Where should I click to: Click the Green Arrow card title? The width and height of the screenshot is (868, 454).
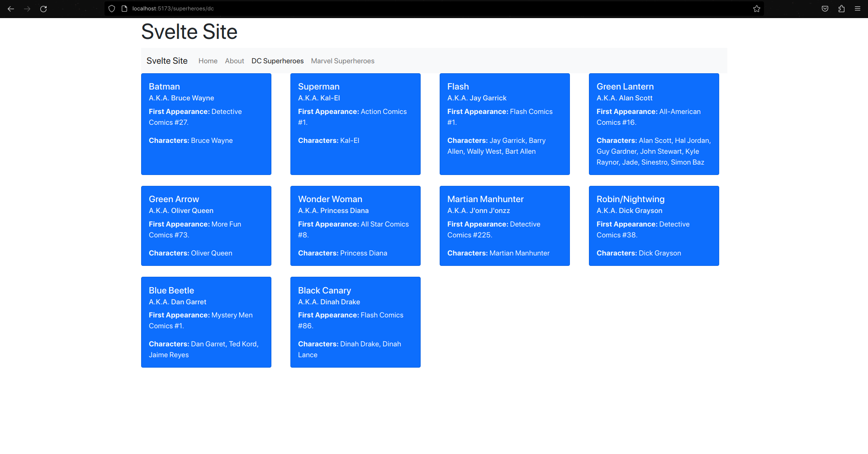tap(174, 199)
